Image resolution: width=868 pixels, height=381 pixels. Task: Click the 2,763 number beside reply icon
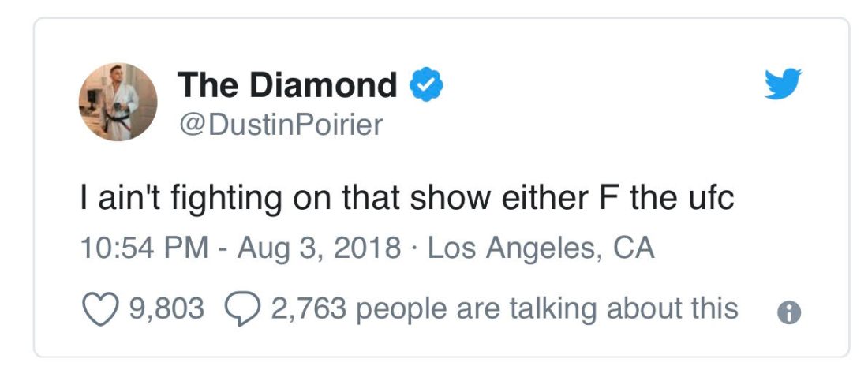click(308, 308)
